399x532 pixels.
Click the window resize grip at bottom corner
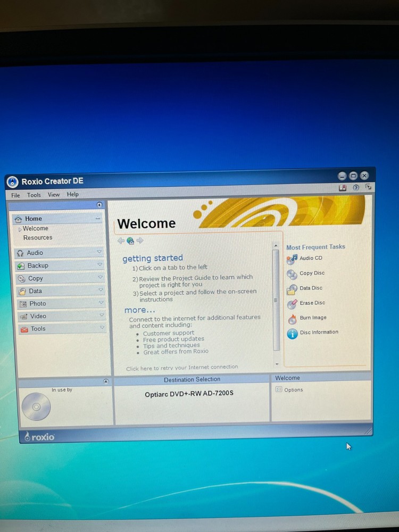[x=368, y=431]
